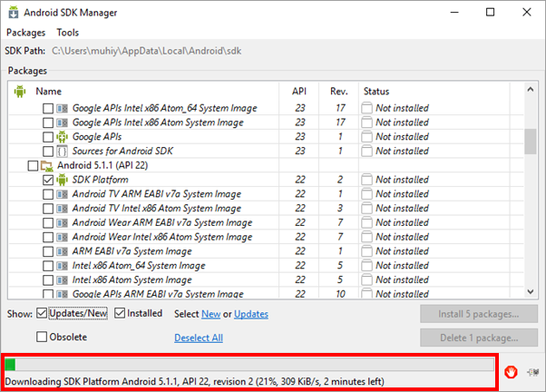Click the Android SDK Manager title bar icon
The image size is (546, 392).
[x=14, y=12]
